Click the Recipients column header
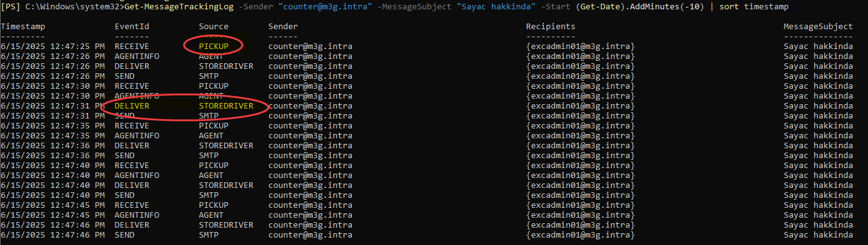 point(551,27)
